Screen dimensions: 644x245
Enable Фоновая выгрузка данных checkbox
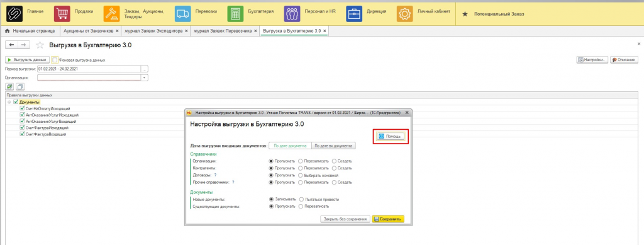coord(55,60)
